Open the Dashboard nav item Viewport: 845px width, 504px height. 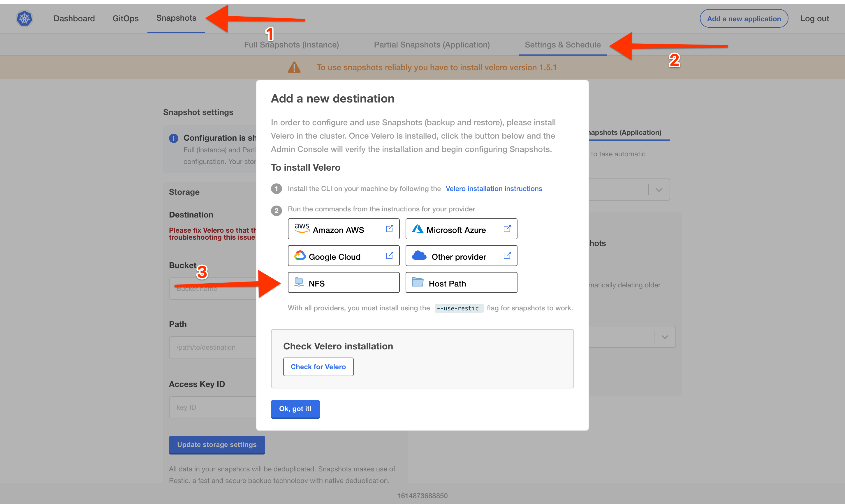click(x=74, y=18)
